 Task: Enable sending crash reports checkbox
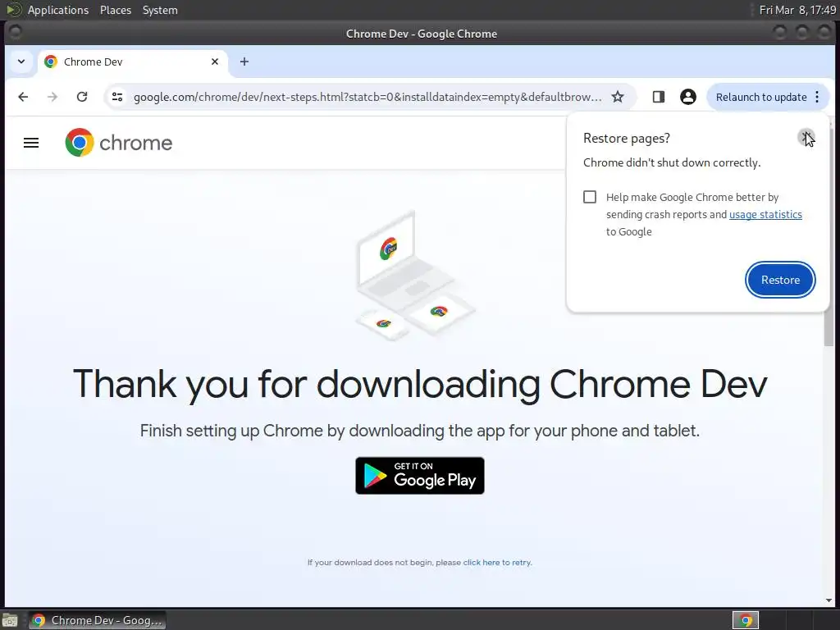[x=590, y=197]
